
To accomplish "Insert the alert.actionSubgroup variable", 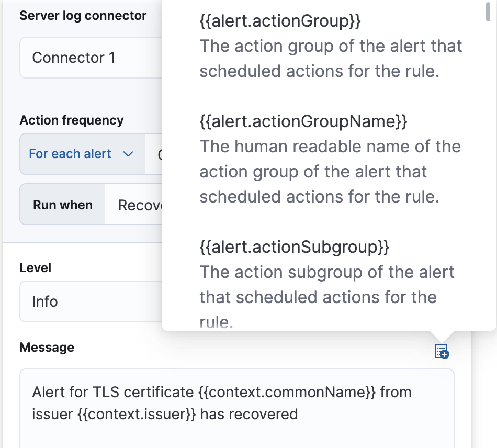I will tap(294, 247).
